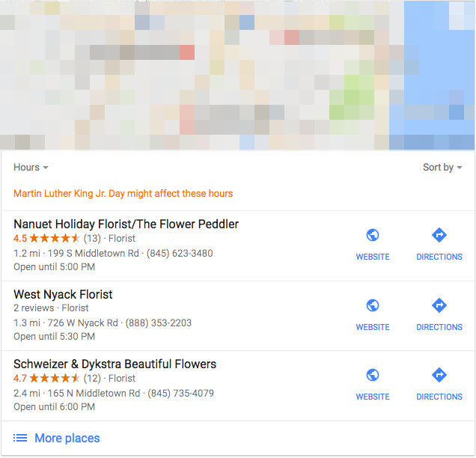
Task: Open the Sort by dropdown
Action: [442, 168]
